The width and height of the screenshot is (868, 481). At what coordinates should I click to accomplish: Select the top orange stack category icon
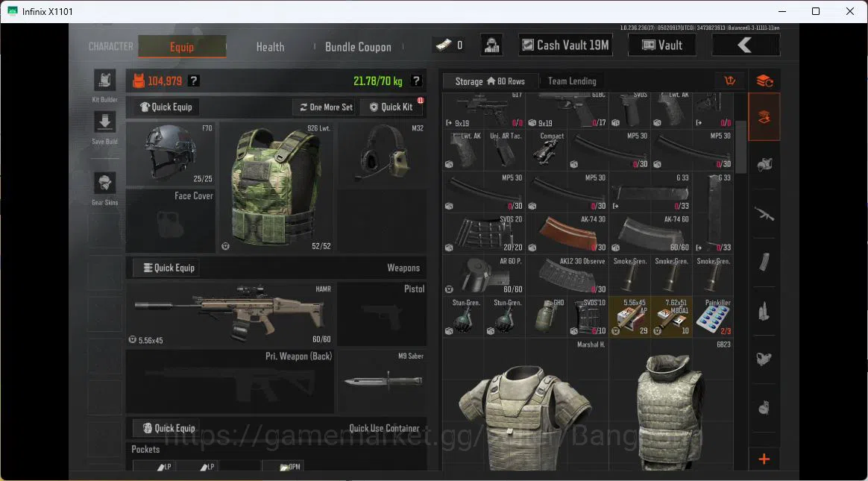[764, 81]
